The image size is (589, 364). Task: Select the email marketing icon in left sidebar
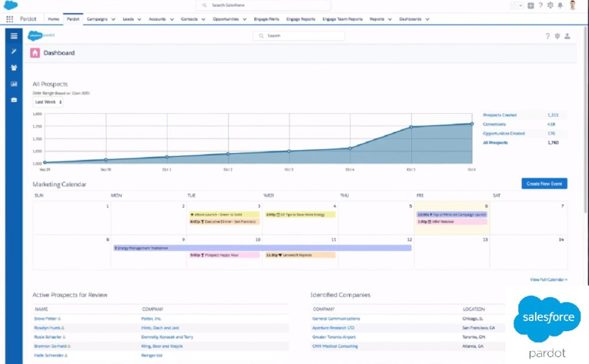[x=13, y=83]
